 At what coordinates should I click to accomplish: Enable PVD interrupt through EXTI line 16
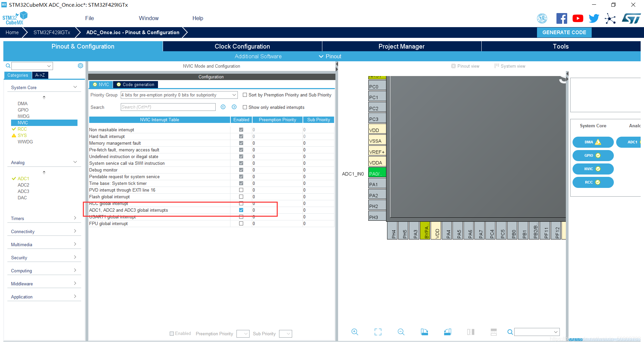(x=241, y=190)
